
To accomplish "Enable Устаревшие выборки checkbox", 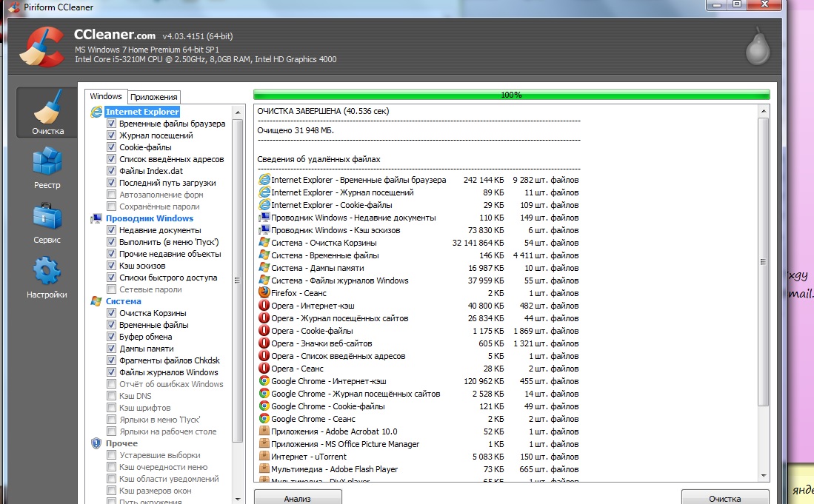I will coord(111,454).
